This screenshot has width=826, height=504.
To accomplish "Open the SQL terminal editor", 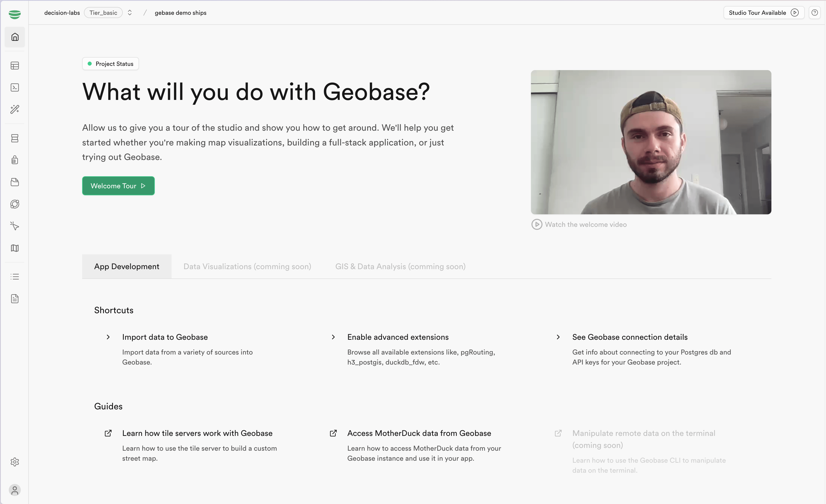I will coord(15,87).
